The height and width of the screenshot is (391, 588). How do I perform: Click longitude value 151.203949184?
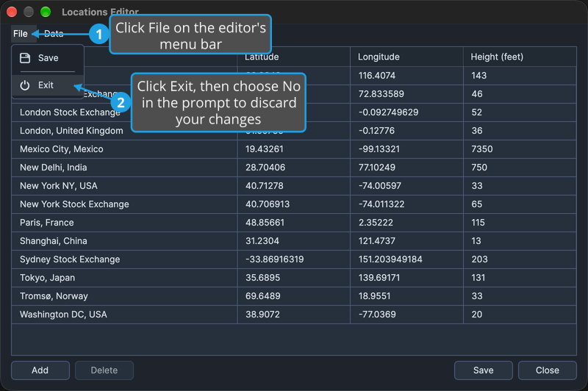[x=390, y=259]
